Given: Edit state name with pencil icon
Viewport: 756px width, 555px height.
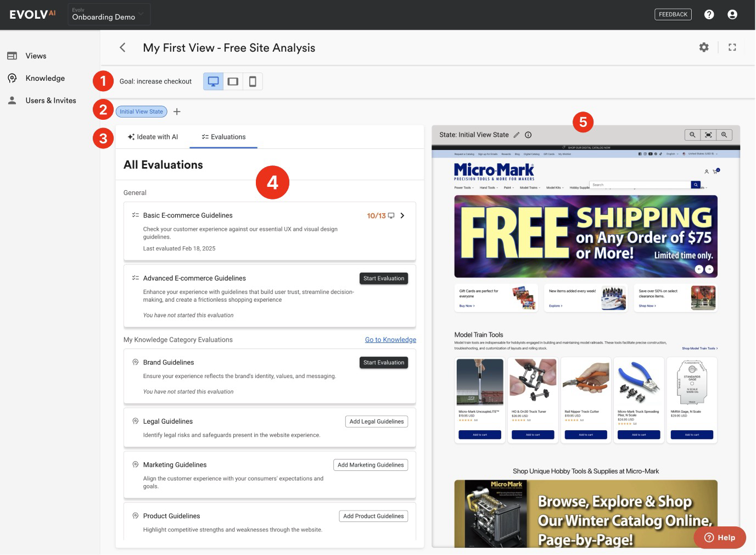Looking at the screenshot, I should coord(516,135).
